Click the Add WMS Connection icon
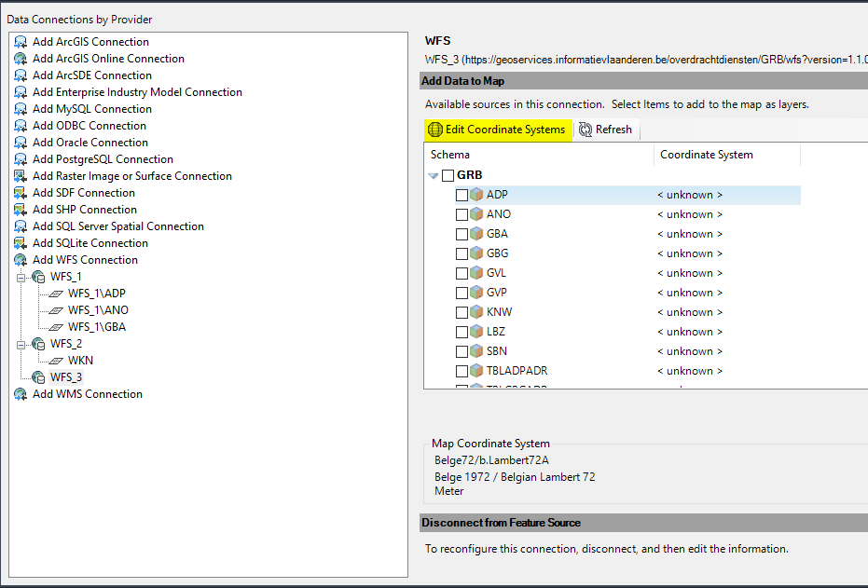The height and width of the screenshot is (588, 868). coord(21,394)
